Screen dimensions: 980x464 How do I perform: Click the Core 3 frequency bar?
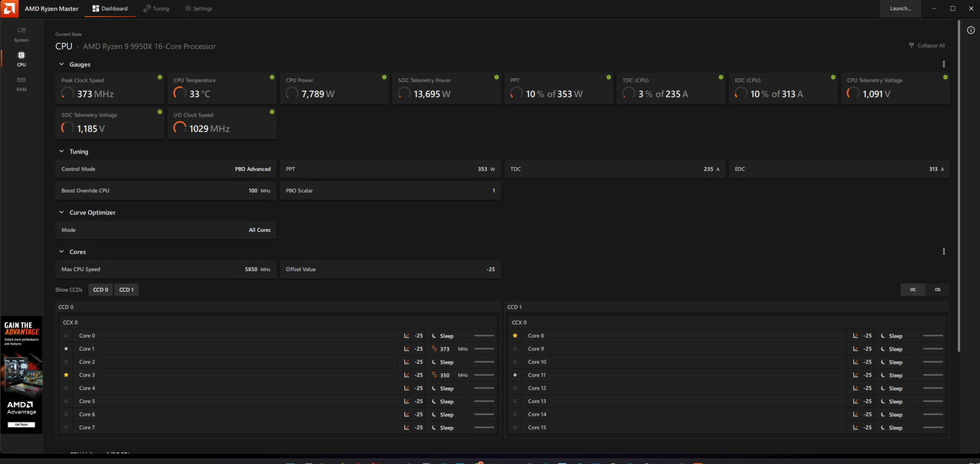pyautogui.click(x=484, y=375)
